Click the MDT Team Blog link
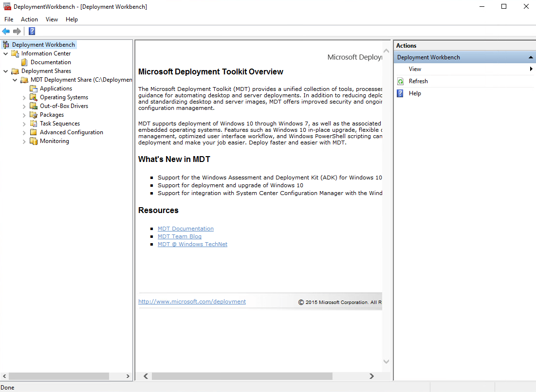This screenshot has height=392, width=536. point(179,236)
